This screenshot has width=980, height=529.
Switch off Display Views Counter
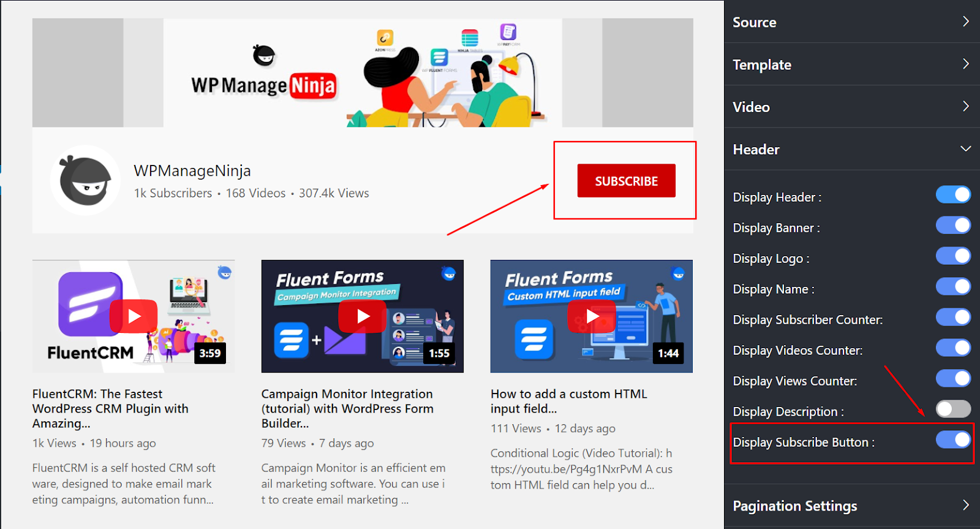[x=953, y=379]
